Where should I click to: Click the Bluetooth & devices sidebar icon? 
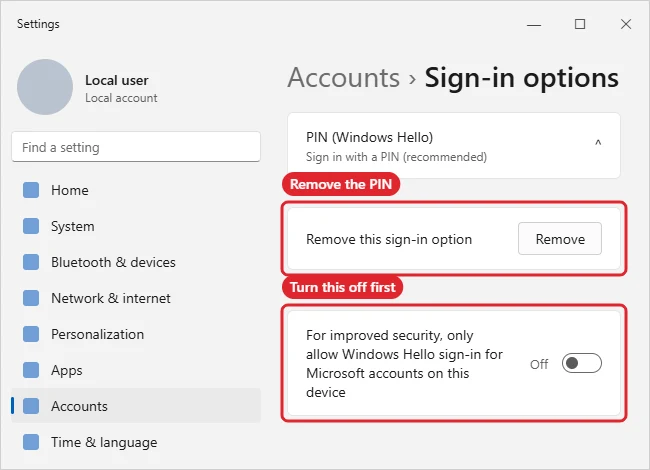click(x=31, y=262)
